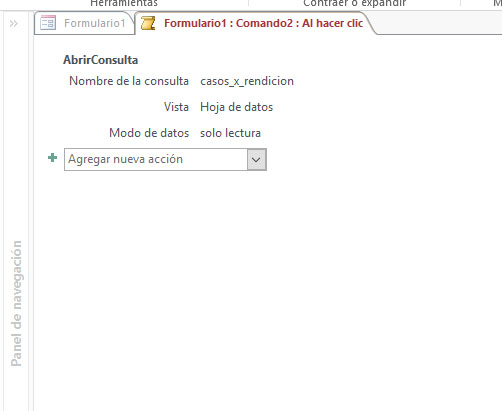Click the form icon on Formulario1 tab
The image size is (502, 411).
[x=48, y=23]
